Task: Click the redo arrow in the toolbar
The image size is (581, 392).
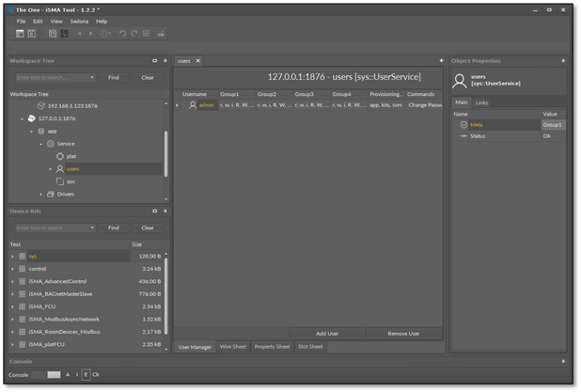Action: coord(134,34)
